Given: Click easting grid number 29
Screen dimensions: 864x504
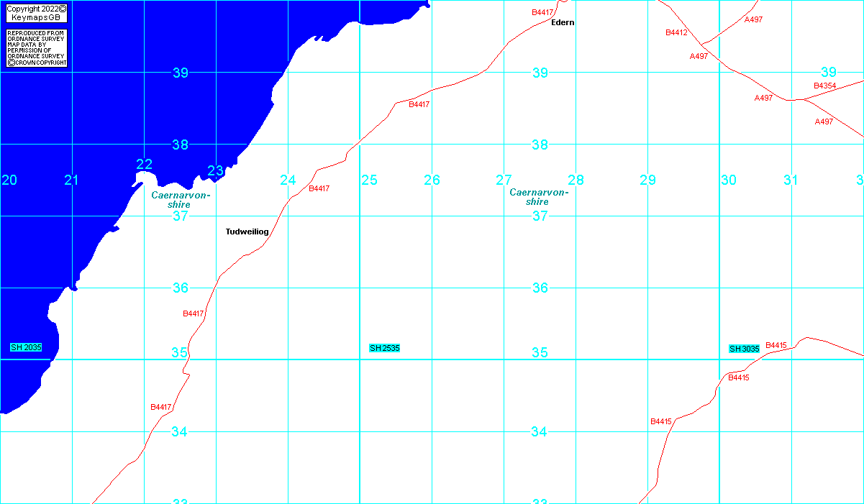Looking at the screenshot, I should (x=647, y=180).
